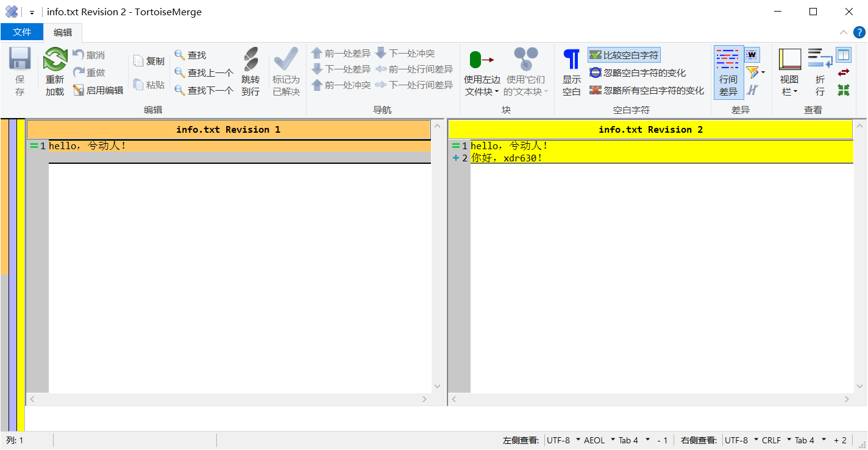Select Ignore all whitespace changes (忽略所有空白字符的变化)

[x=647, y=90]
